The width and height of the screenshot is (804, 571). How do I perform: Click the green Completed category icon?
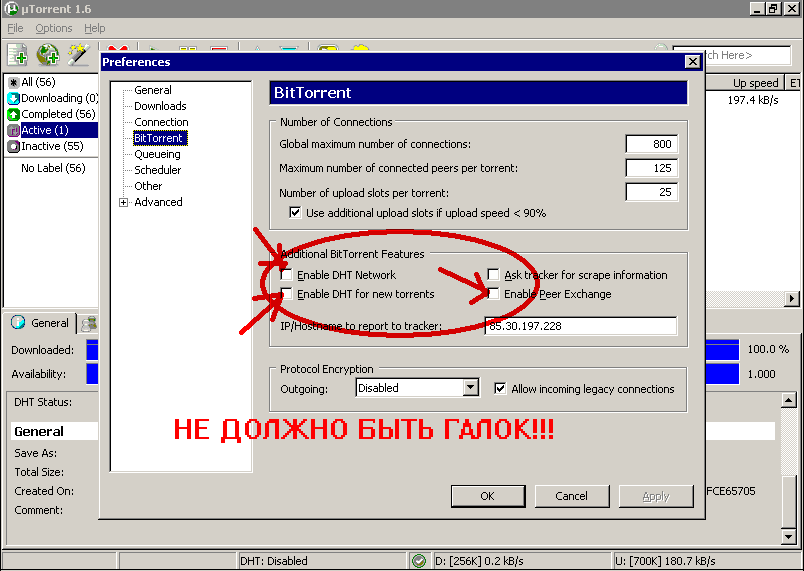pos(13,114)
